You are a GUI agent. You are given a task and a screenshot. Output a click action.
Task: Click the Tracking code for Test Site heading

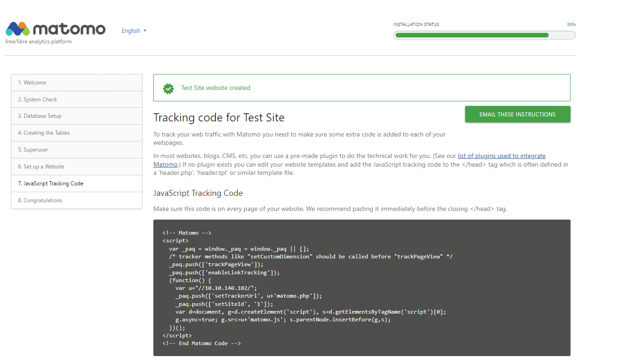219,118
